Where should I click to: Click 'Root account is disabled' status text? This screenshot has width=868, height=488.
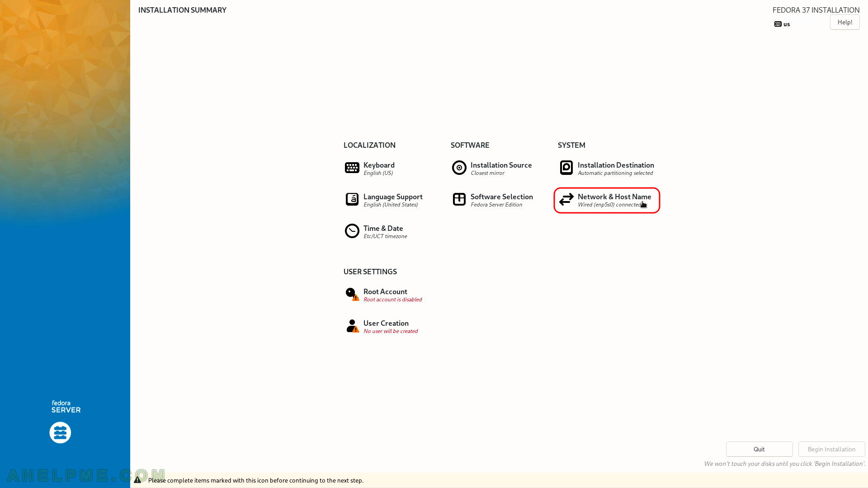click(x=392, y=300)
